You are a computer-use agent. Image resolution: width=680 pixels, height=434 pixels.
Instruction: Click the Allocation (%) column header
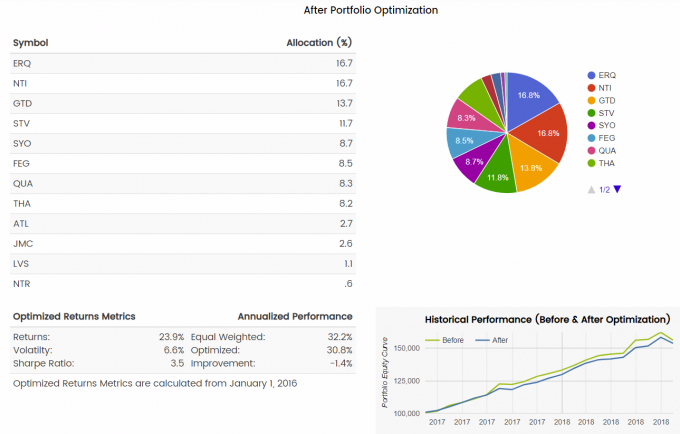coord(319,42)
